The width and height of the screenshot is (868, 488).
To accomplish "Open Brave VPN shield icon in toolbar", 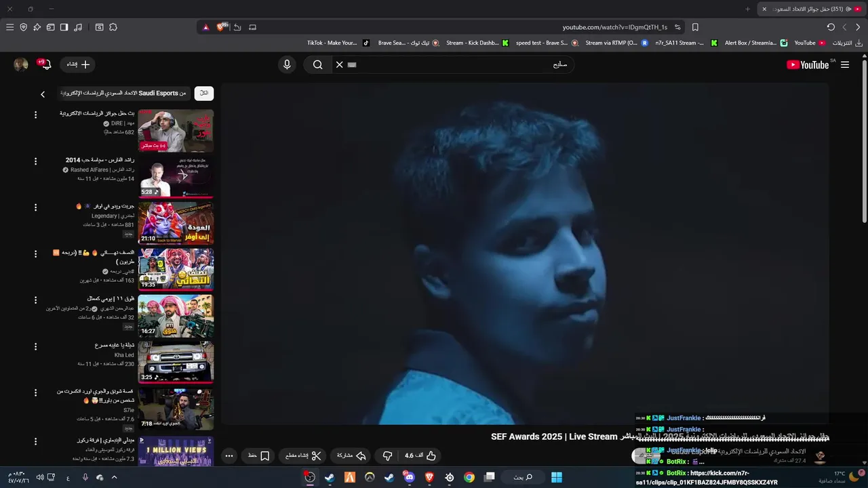I will [x=23, y=27].
